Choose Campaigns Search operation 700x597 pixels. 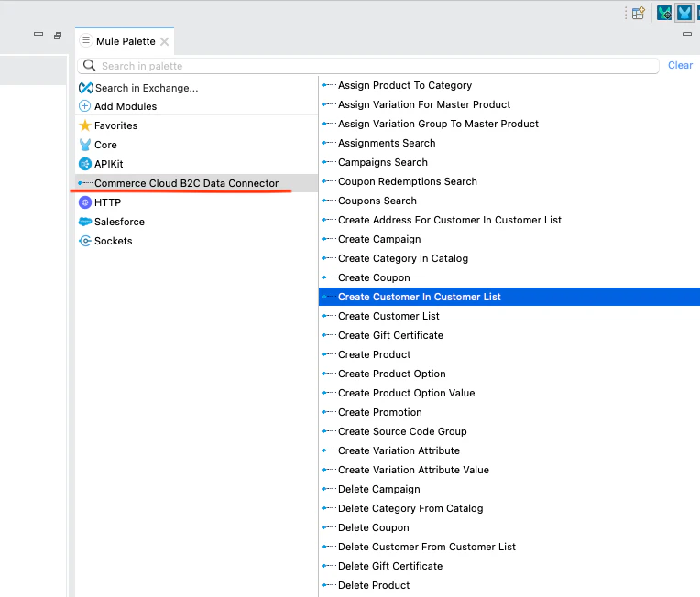pos(383,162)
